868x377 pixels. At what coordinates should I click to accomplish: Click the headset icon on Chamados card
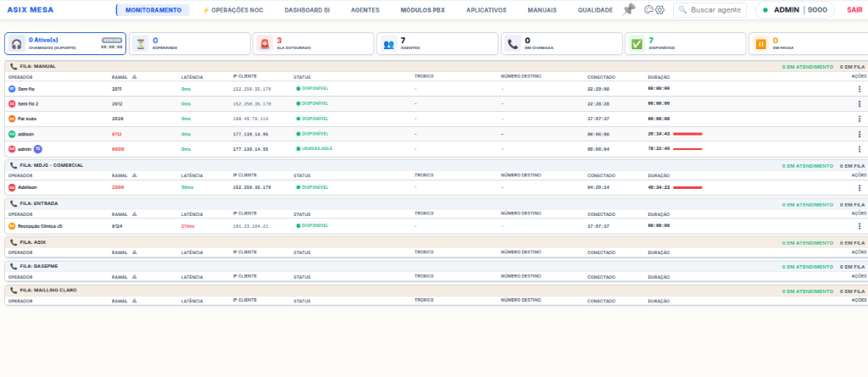(x=17, y=44)
